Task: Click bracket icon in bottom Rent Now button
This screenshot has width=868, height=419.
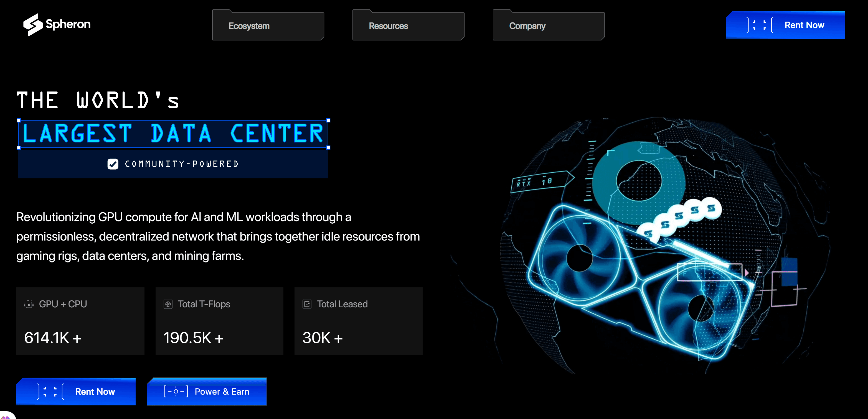Action: [50, 392]
